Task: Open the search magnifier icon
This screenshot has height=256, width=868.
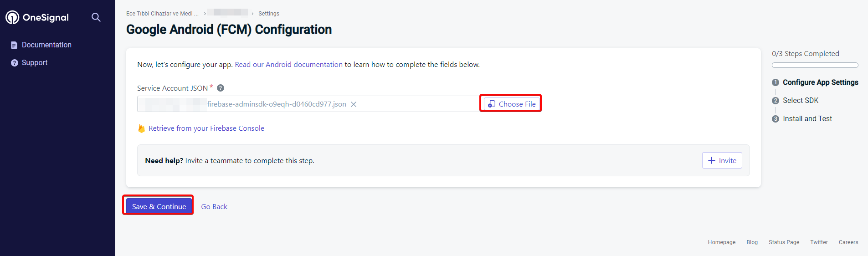Action: click(x=96, y=17)
